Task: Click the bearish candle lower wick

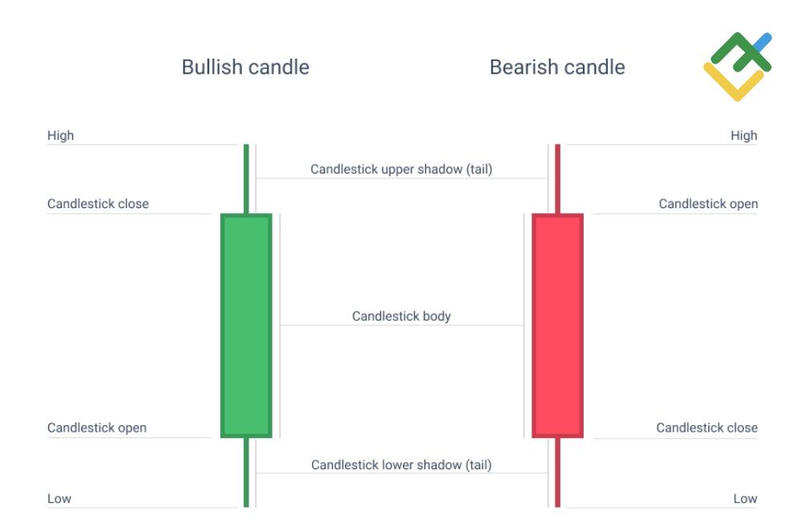Action: 557,473
